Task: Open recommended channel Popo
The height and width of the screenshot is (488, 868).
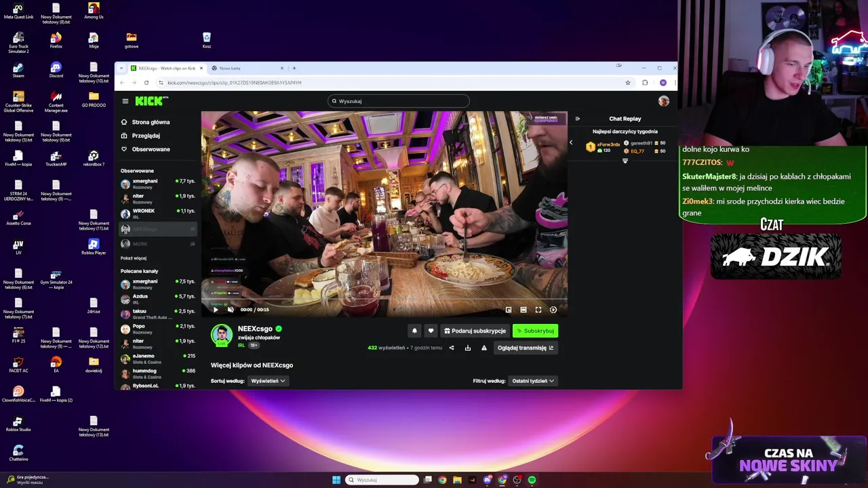Action: click(157, 329)
